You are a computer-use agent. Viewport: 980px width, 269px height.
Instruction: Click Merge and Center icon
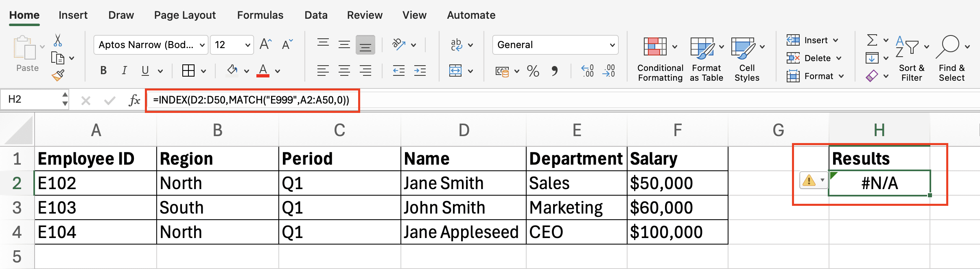click(x=455, y=71)
